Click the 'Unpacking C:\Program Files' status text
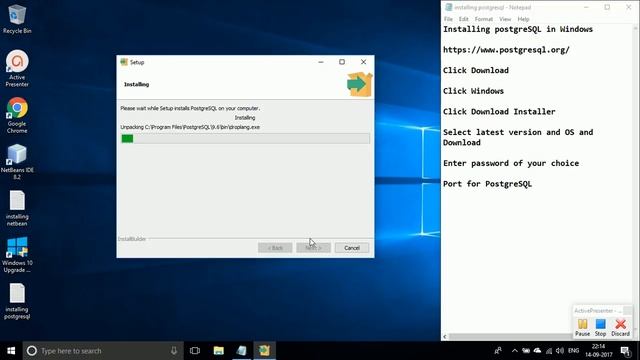640x360 pixels. point(190,127)
